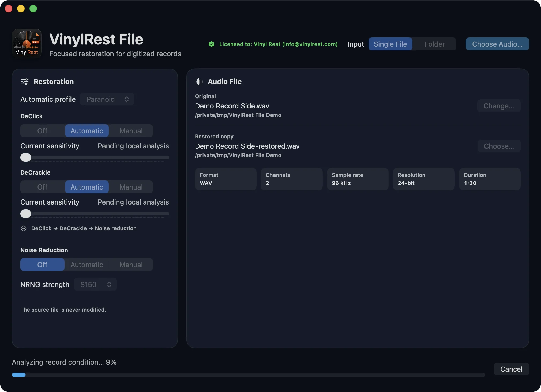Screen dimensions: 541x392
Task: Set DeClick mode to Manual
Action: coord(131,131)
